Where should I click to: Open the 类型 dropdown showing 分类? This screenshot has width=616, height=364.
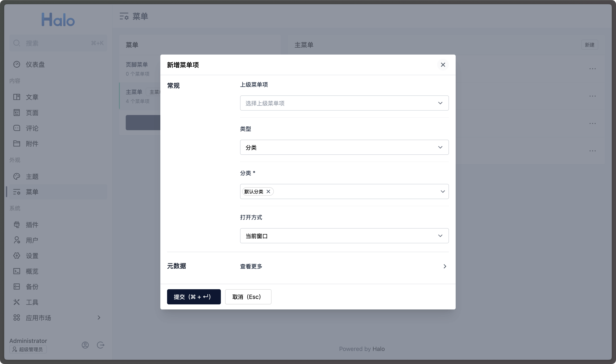coord(344,147)
